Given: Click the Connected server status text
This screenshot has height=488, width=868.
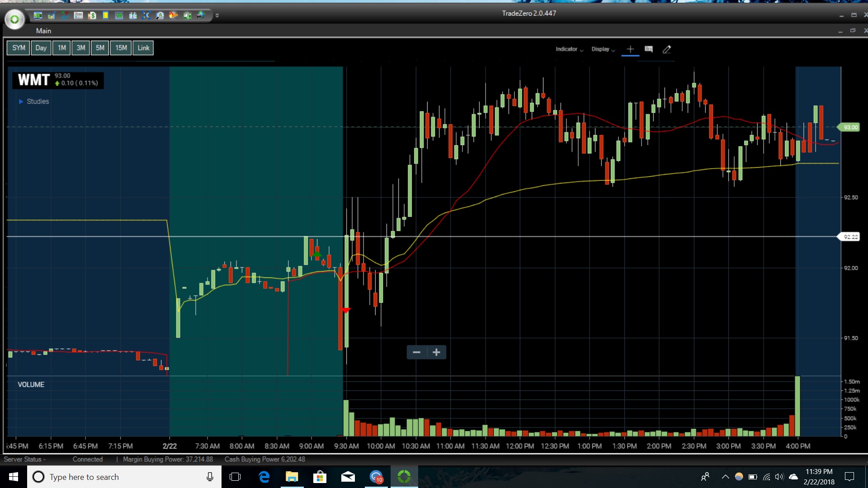Looking at the screenshot, I should point(88,459).
